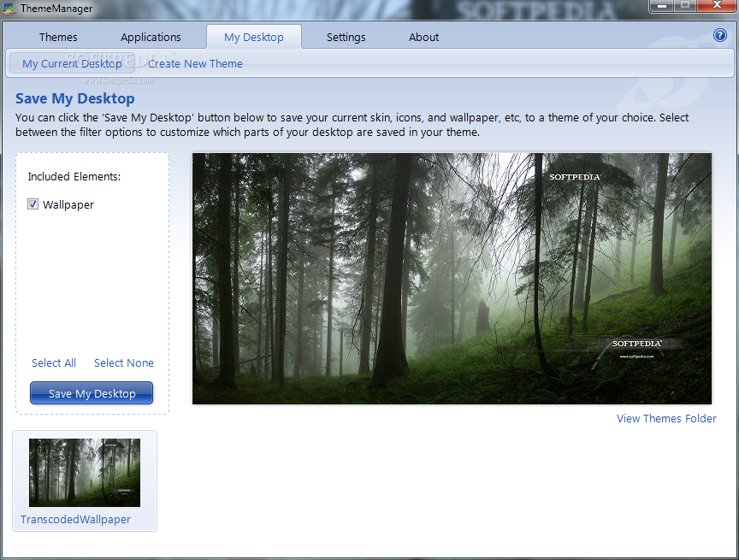
Task: Click the large forest wallpaper preview
Action: tap(452, 279)
